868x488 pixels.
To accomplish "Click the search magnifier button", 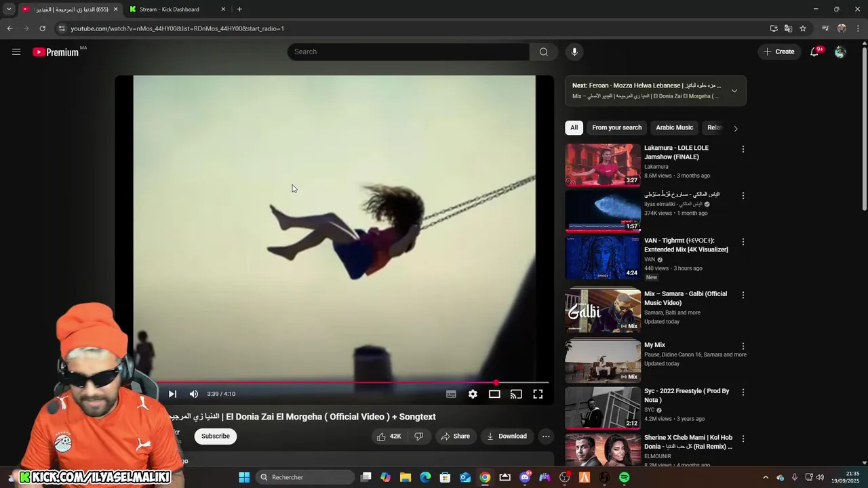I will (544, 52).
